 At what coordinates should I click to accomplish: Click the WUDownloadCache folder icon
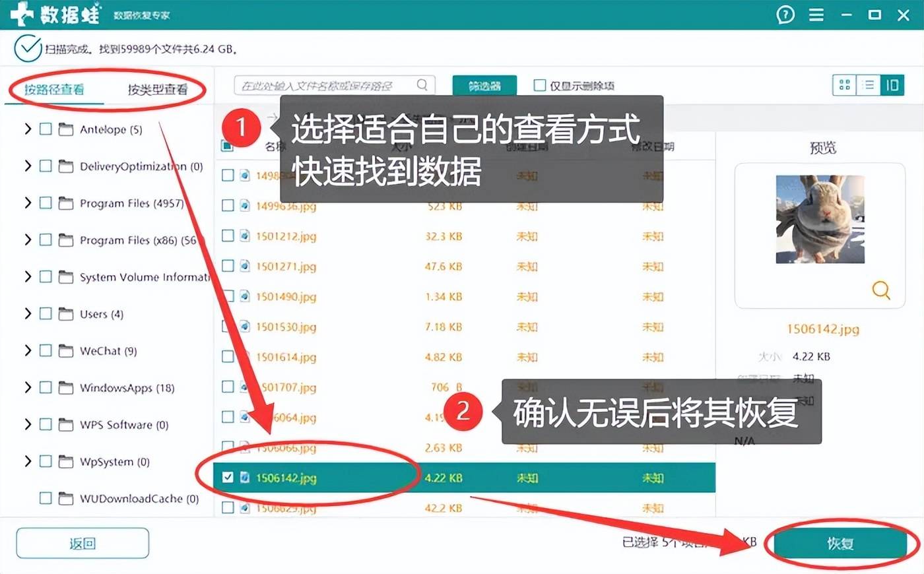click(66, 499)
